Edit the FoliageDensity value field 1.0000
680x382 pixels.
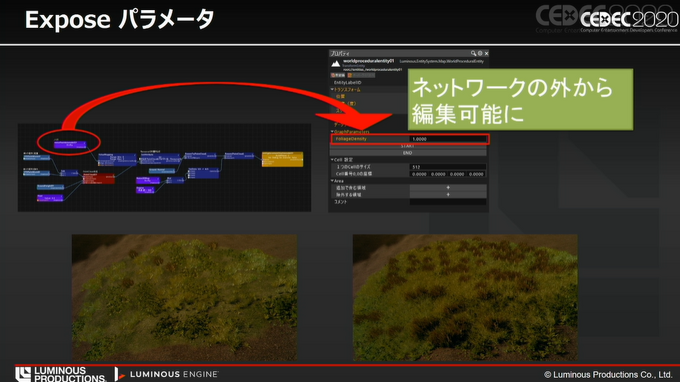448,139
